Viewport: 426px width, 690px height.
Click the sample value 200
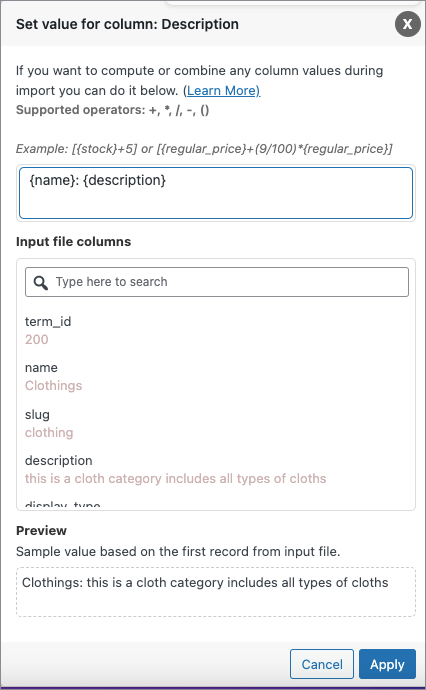click(x=37, y=340)
